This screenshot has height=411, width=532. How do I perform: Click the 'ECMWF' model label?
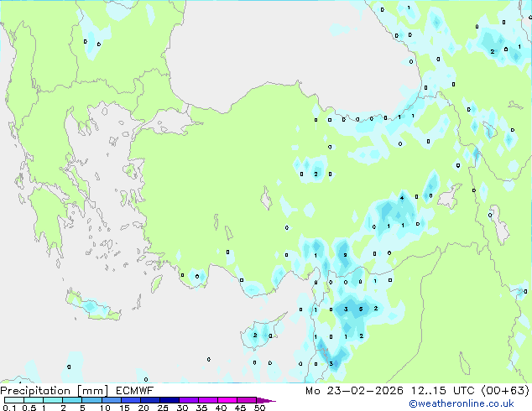pos(135,391)
